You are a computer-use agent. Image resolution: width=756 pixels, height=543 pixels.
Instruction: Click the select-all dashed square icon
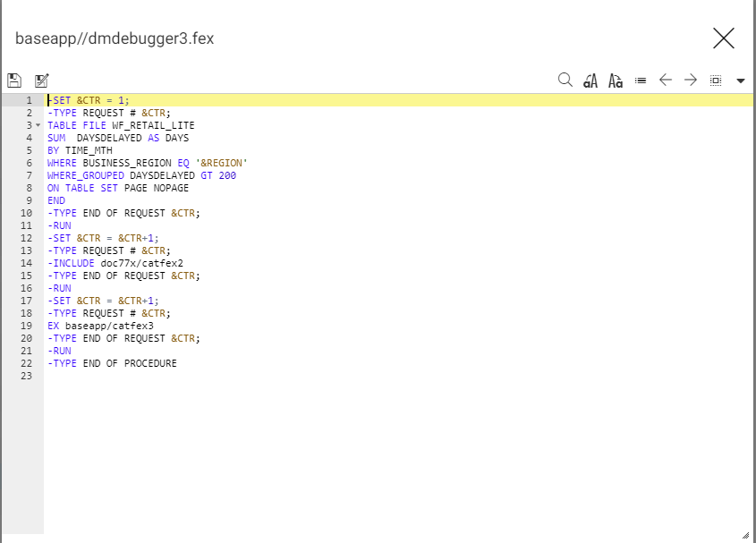point(716,81)
